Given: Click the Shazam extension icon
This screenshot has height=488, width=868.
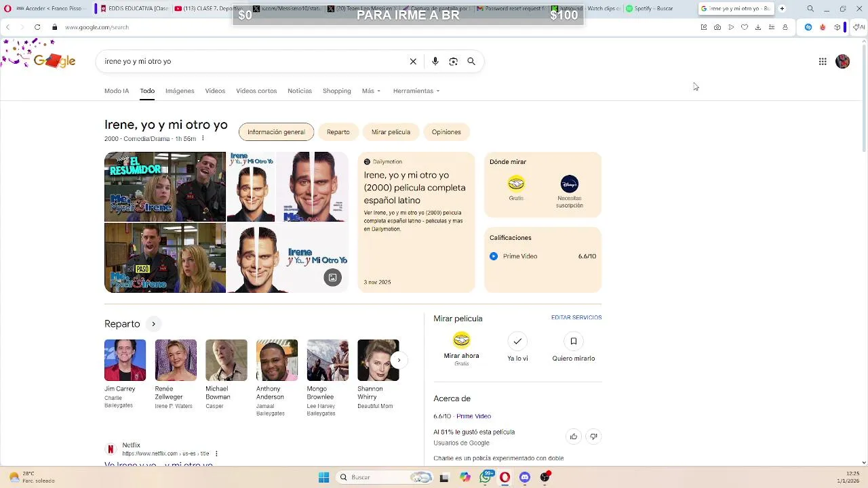Looking at the screenshot, I should [x=808, y=27].
